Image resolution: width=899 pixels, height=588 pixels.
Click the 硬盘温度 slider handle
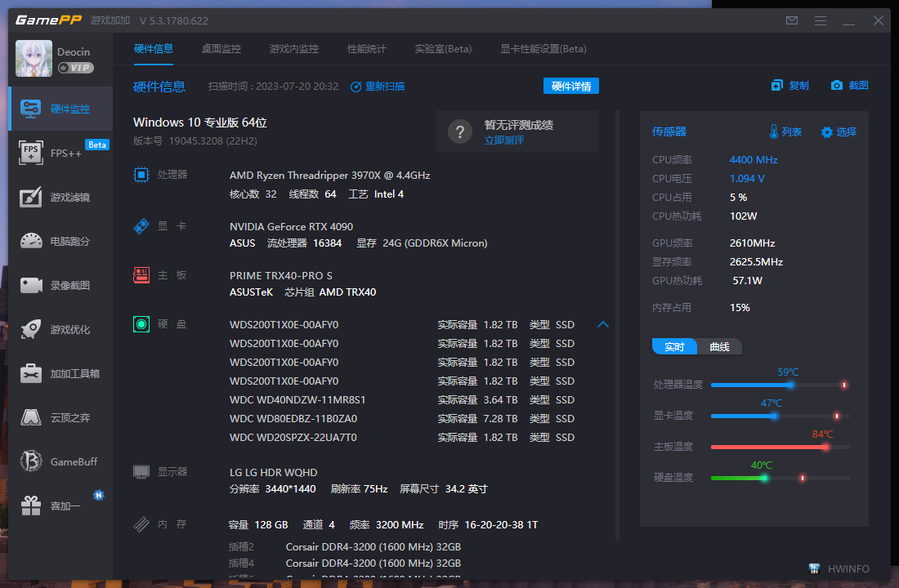[x=765, y=478]
